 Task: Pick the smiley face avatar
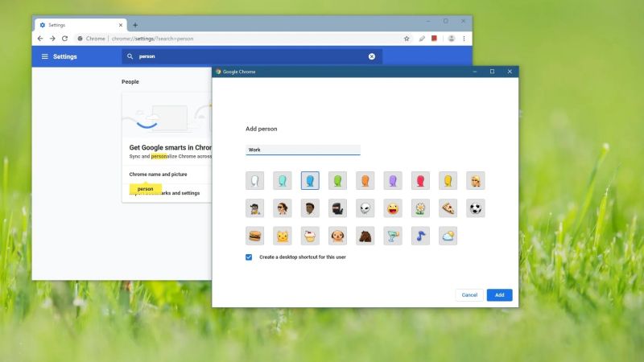(x=393, y=208)
